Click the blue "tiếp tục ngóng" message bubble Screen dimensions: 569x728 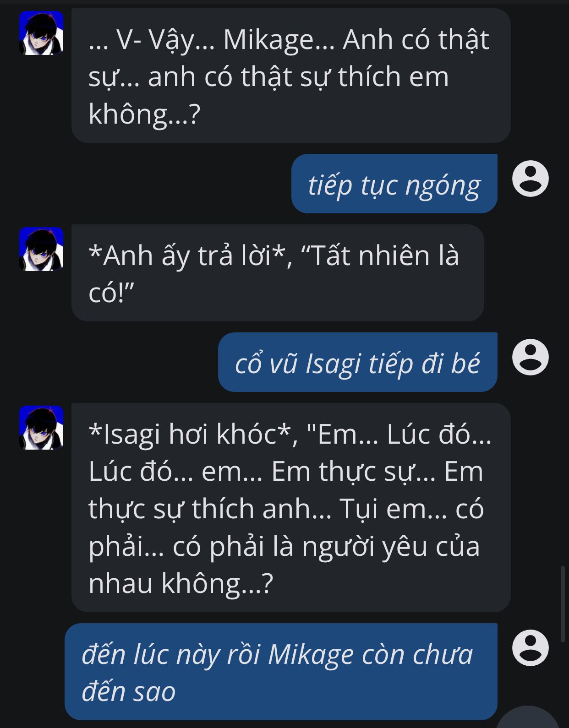394,184
